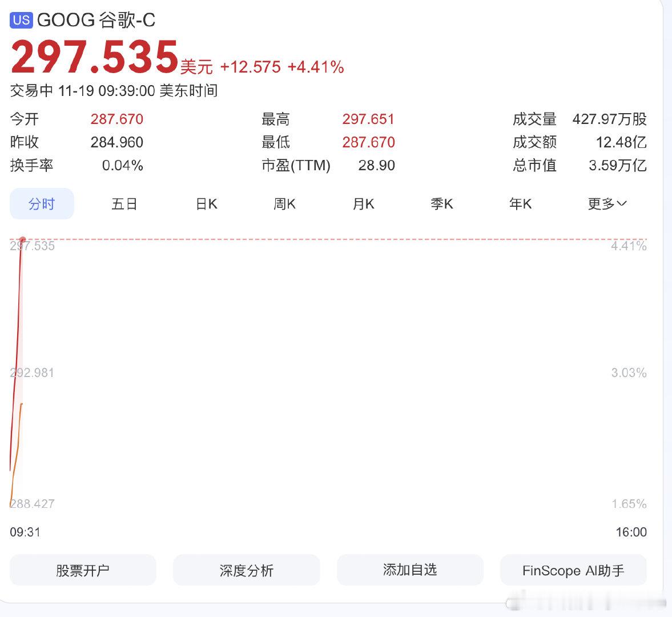Click the 09:31 time axis label
Viewport: 672px width, 617px height.
coord(24,532)
